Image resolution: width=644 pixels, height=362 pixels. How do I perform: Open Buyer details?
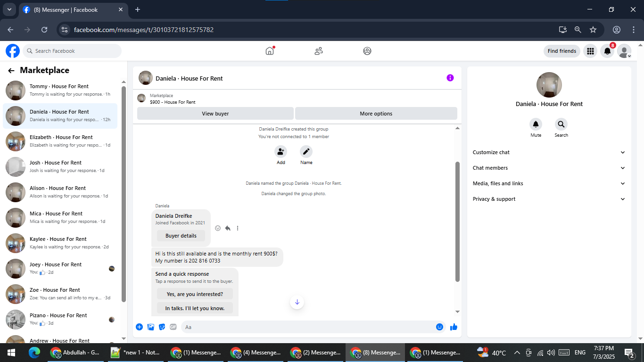point(181,236)
